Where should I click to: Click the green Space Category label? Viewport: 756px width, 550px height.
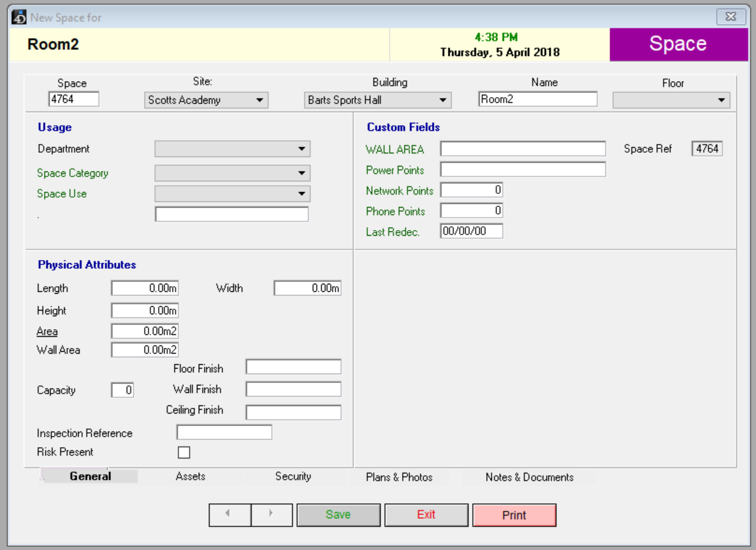[72, 173]
